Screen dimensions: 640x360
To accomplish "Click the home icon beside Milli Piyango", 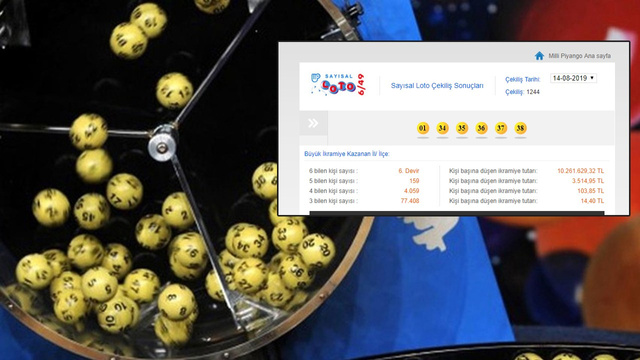I will click(x=539, y=56).
